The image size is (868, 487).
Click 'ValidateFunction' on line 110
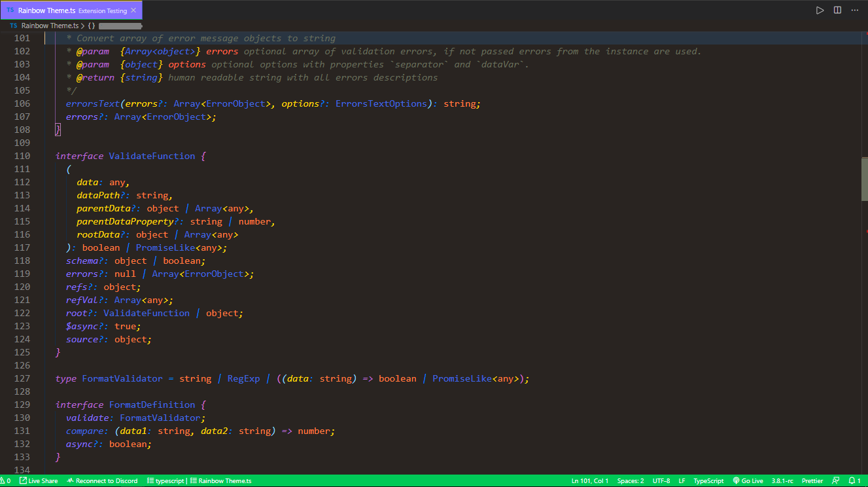click(x=152, y=156)
